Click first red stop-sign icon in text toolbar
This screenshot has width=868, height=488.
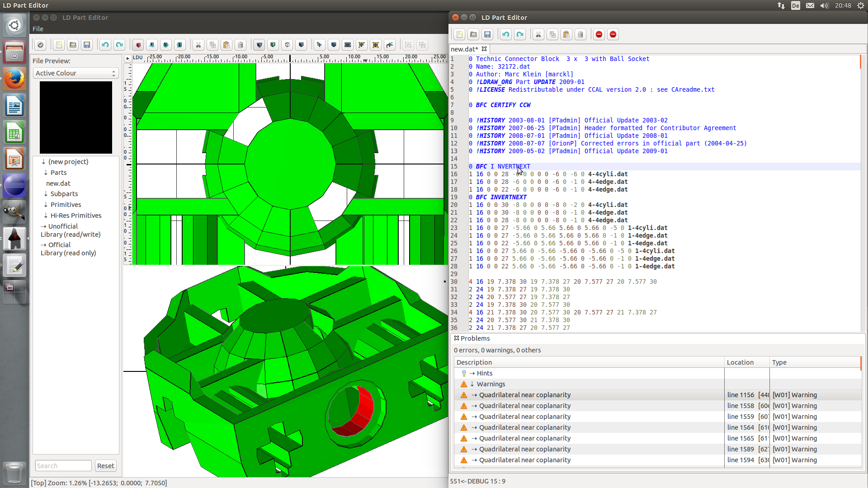coord(599,34)
